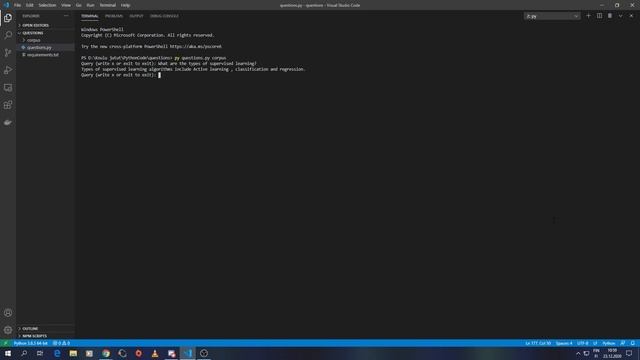Launch Microsoft Edge from taskbar
Image resolution: width=640 pixels, height=360 pixels.
click(x=57, y=353)
